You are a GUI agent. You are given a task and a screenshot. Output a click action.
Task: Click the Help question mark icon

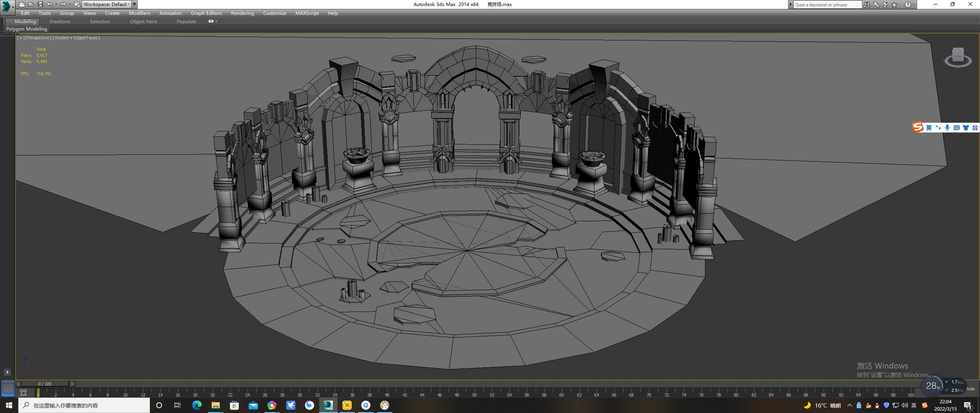click(908, 5)
